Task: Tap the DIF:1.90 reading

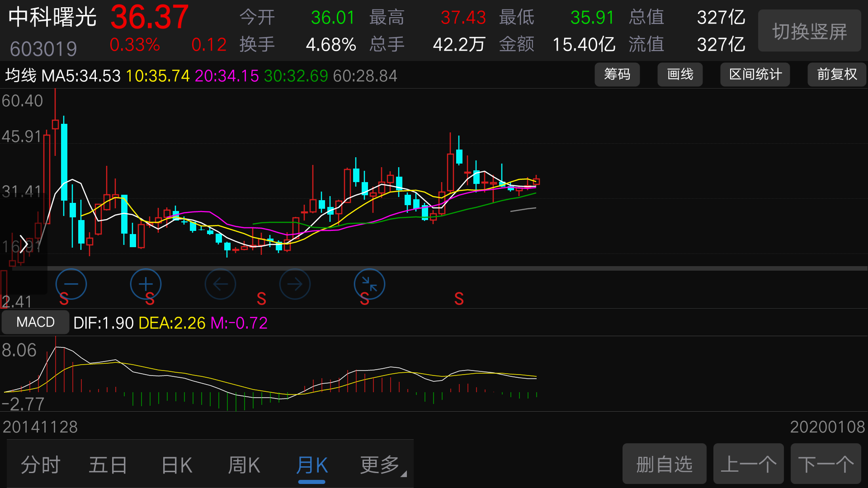Action: click(x=104, y=323)
